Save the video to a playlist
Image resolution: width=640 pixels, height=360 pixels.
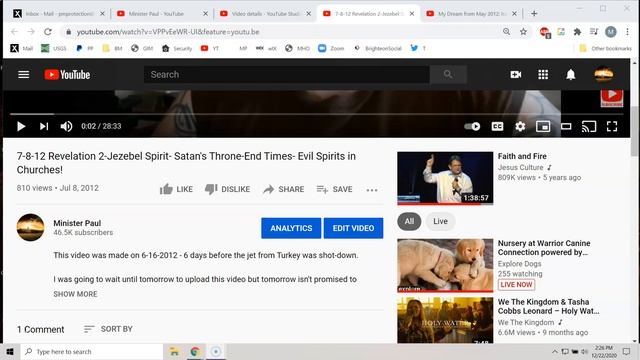pos(334,189)
